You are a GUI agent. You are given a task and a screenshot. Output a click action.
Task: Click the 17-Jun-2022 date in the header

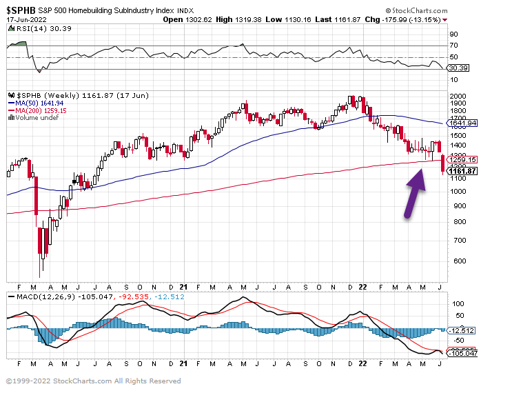tap(26, 20)
